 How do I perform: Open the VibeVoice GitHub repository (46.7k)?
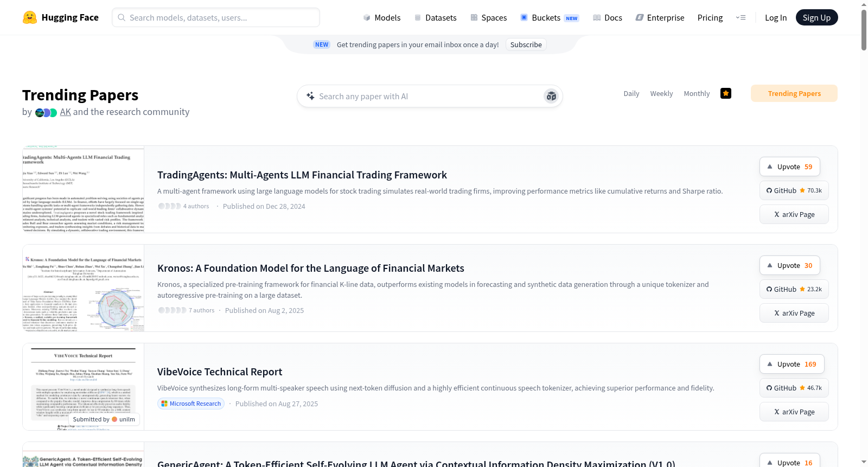click(x=794, y=388)
